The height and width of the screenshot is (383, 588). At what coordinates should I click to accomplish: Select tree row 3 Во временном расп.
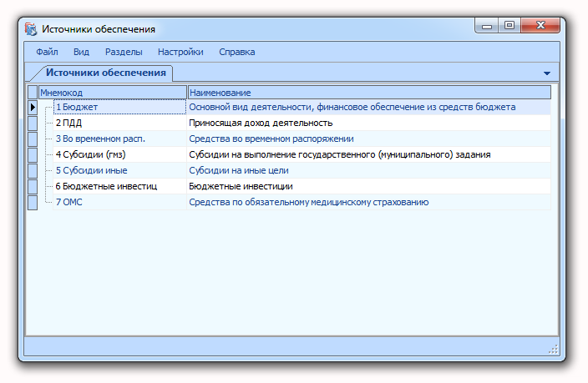(119, 139)
